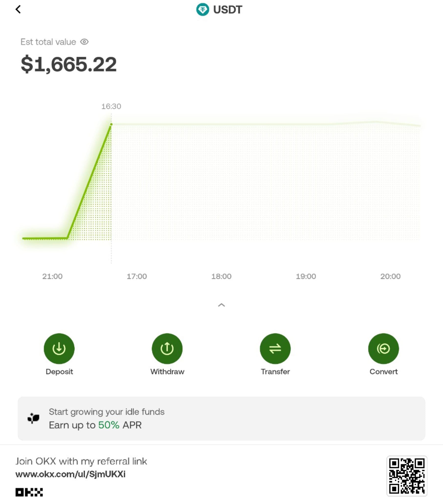
Task: Click the 20:00 time axis label
Action: 390,276
